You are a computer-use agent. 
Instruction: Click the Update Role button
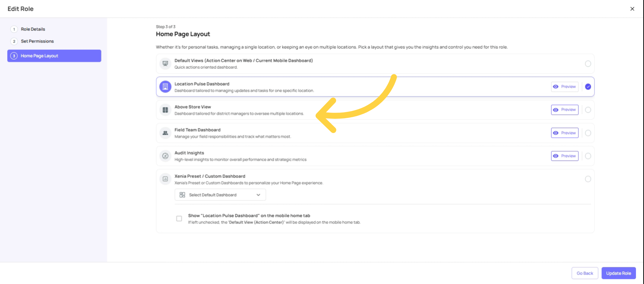(619, 273)
